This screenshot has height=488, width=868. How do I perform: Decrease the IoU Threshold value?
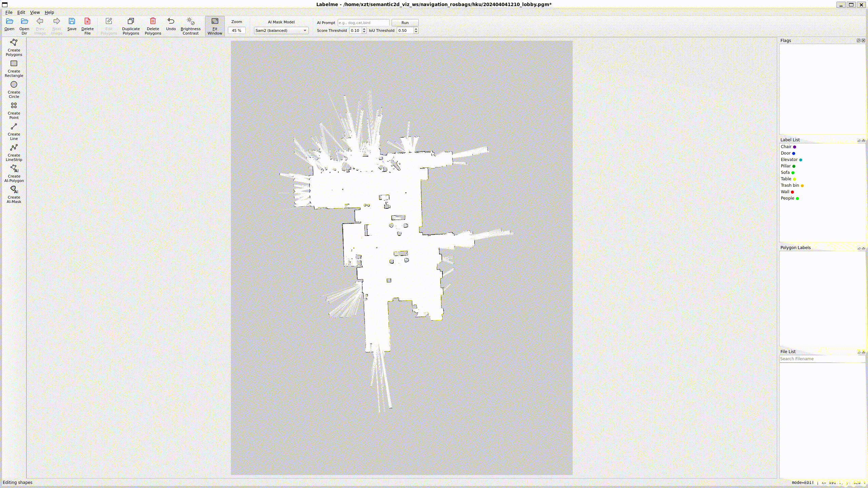click(x=416, y=32)
